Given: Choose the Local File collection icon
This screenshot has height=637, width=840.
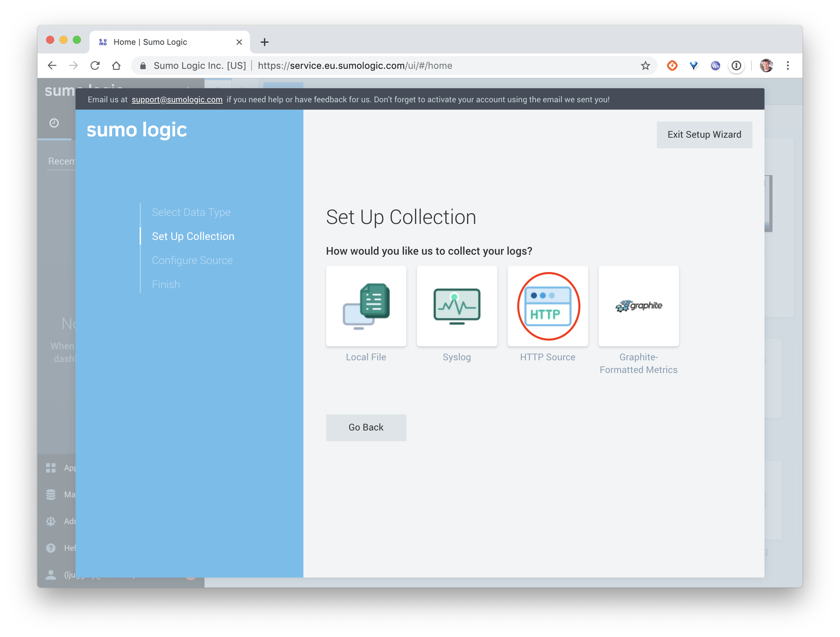Looking at the screenshot, I should (366, 306).
